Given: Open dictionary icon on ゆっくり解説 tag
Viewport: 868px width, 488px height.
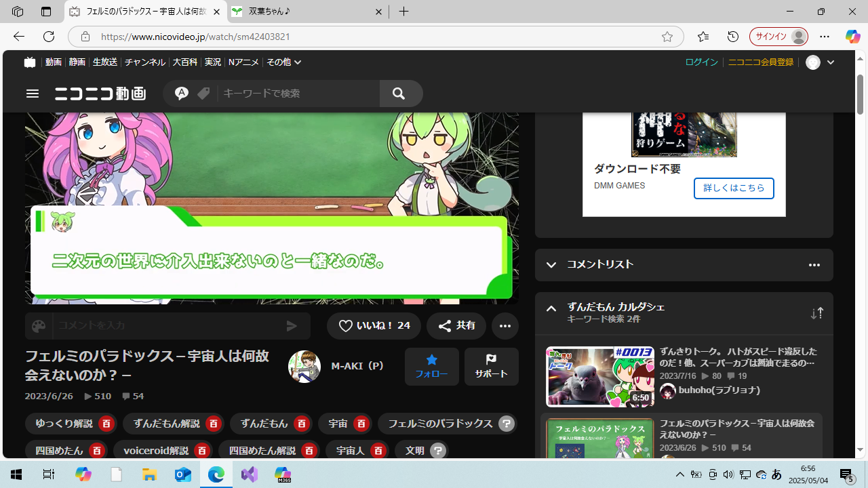Looking at the screenshot, I should click(106, 424).
